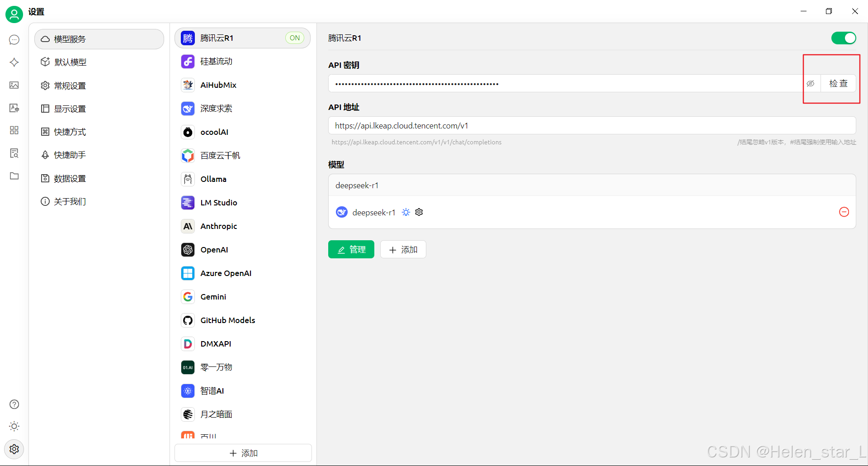The width and height of the screenshot is (868, 466).
Task: Click the Azure OpenAI provider logo
Action: pyautogui.click(x=188, y=273)
